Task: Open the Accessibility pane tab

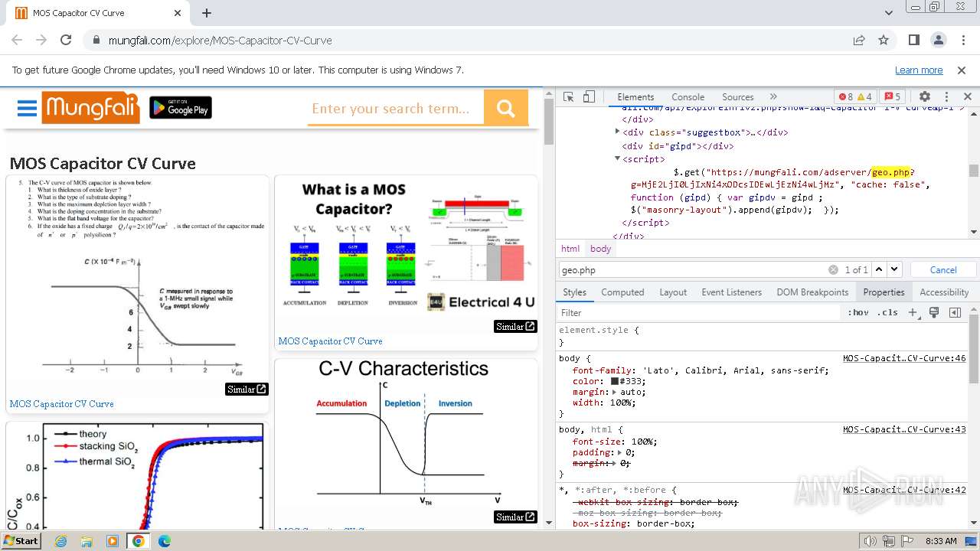Action: tap(944, 292)
